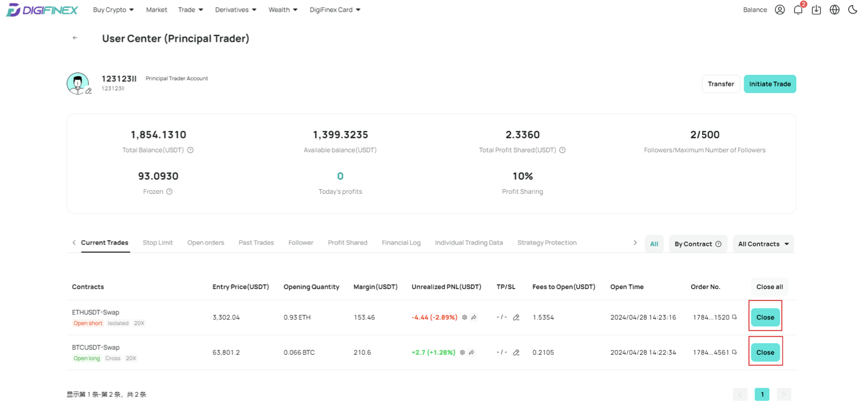The image size is (868, 419).
Task: Open the user account profile icon
Action: click(x=780, y=10)
